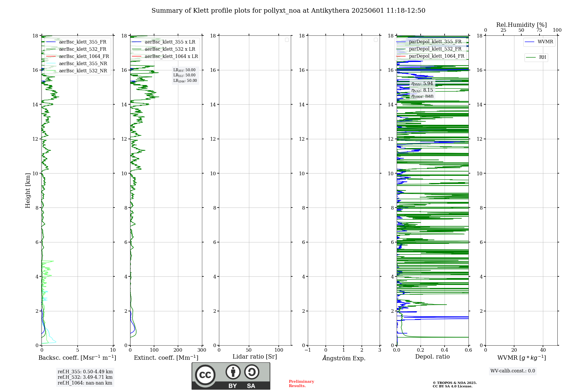Click the BY label in license badge
Viewport: 577px width, 392px height.
233,386
